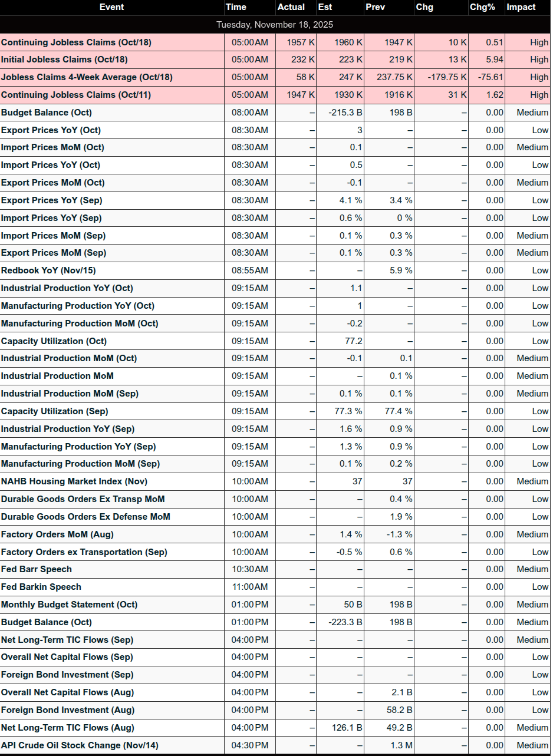Click Capacity Utilization (Sep) event
This screenshot has height=756, width=553.
55,411
